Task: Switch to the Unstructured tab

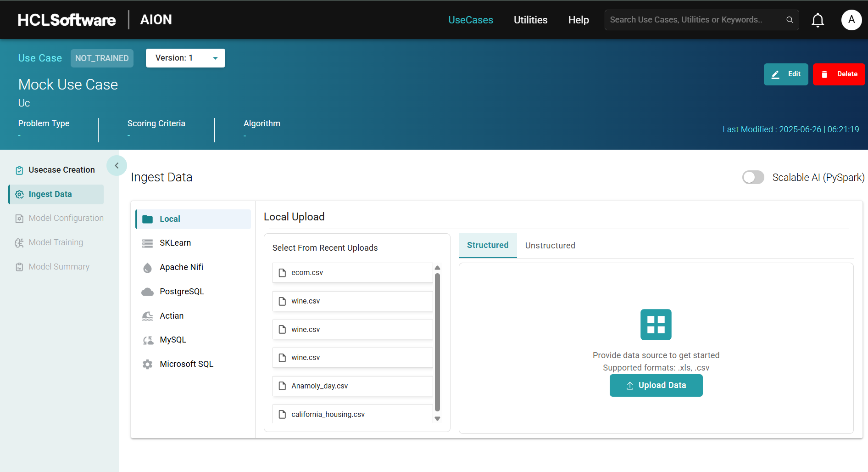Action: pyautogui.click(x=550, y=246)
